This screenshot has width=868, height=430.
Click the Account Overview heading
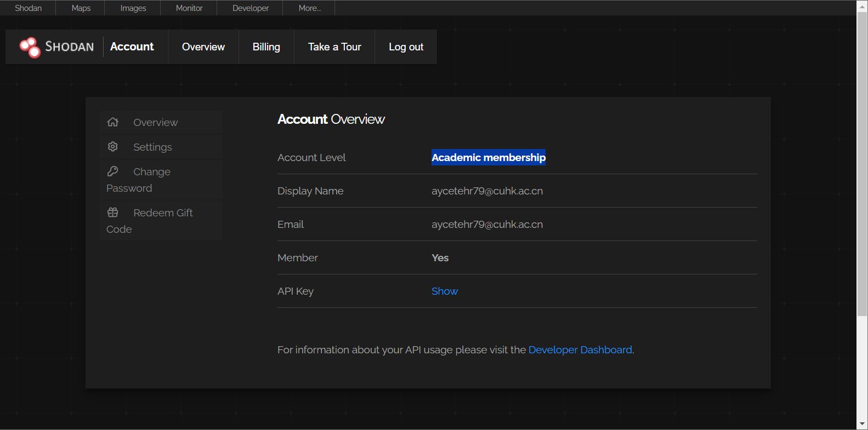[x=331, y=119]
